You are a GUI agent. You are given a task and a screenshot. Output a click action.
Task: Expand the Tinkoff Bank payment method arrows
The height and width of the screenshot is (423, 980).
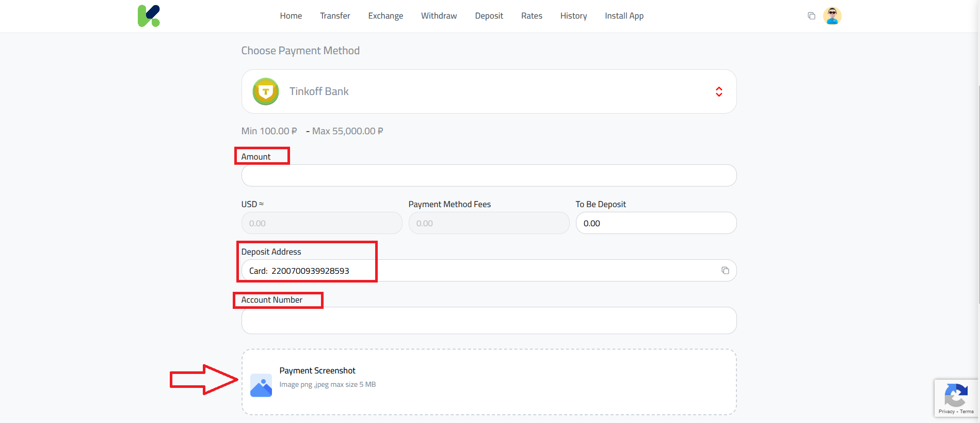(x=719, y=91)
